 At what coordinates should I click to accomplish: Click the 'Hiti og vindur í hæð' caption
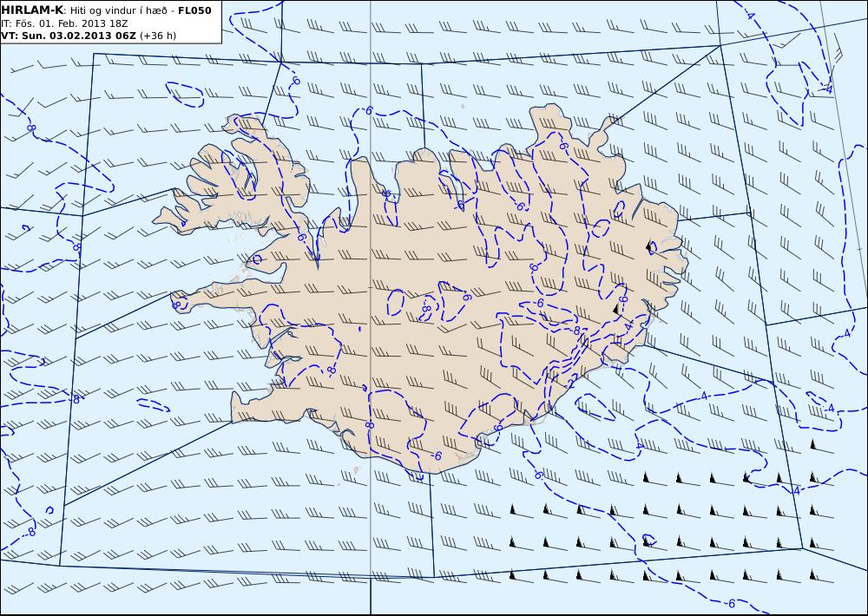[118, 11]
